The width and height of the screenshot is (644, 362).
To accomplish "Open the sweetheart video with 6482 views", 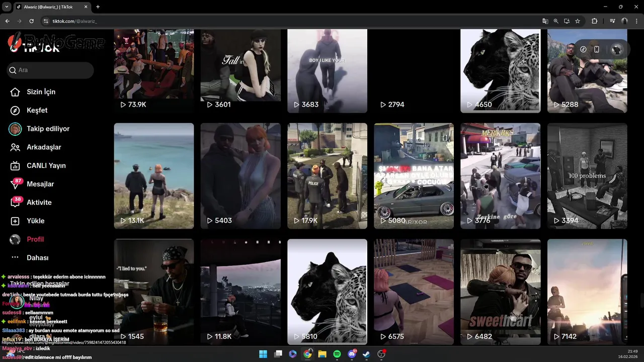I will pyautogui.click(x=501, y=292).
